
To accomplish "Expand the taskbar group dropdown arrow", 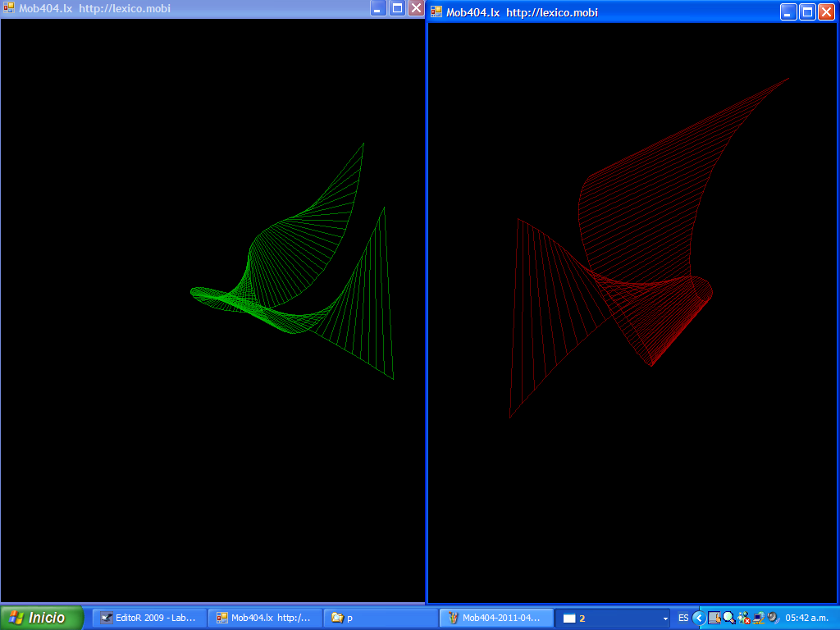I will [x=665, y=618].
